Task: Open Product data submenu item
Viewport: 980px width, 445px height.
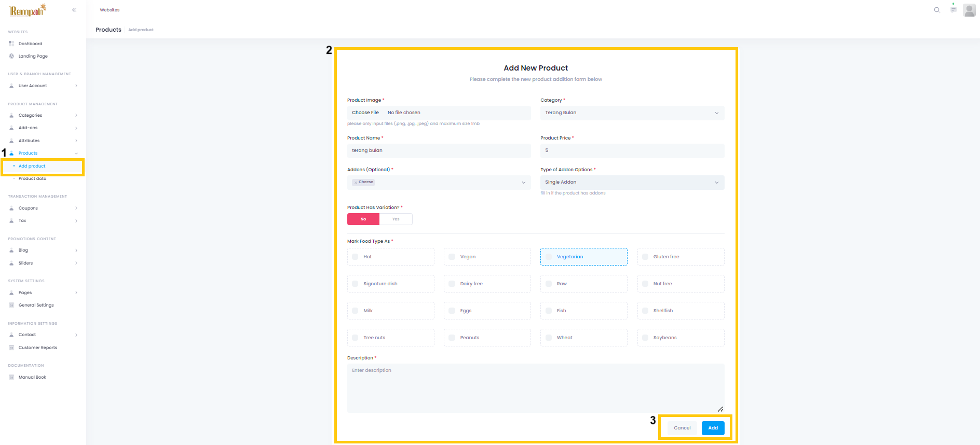Action: coord(32,178)
